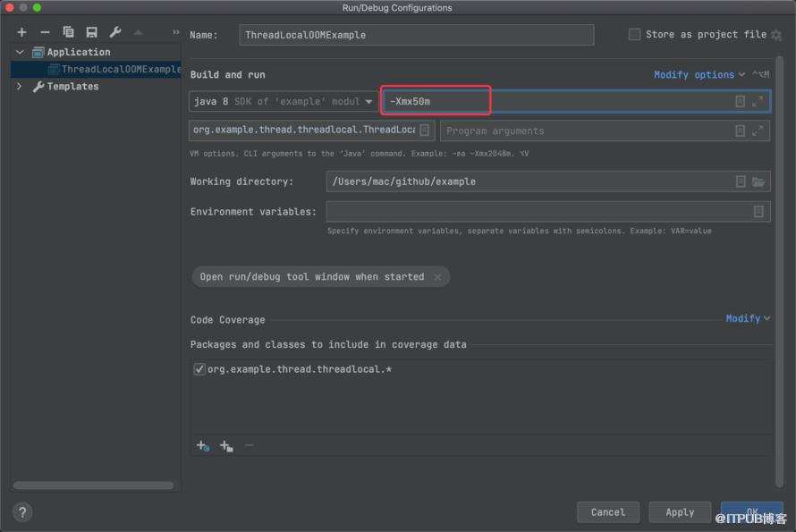796x532 pixels.
Task: Open edit templates wrench icon
Action: 115,32
